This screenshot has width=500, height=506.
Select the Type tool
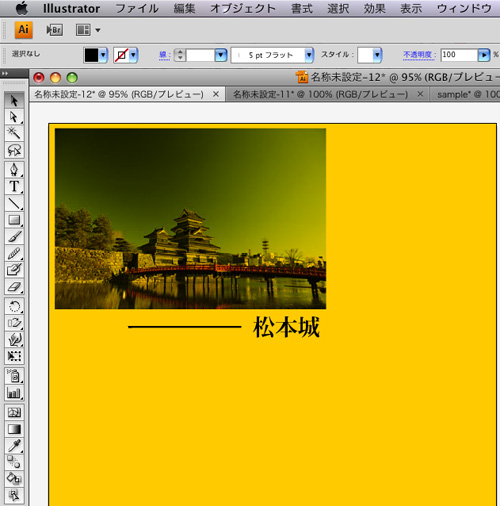point(14,186)
